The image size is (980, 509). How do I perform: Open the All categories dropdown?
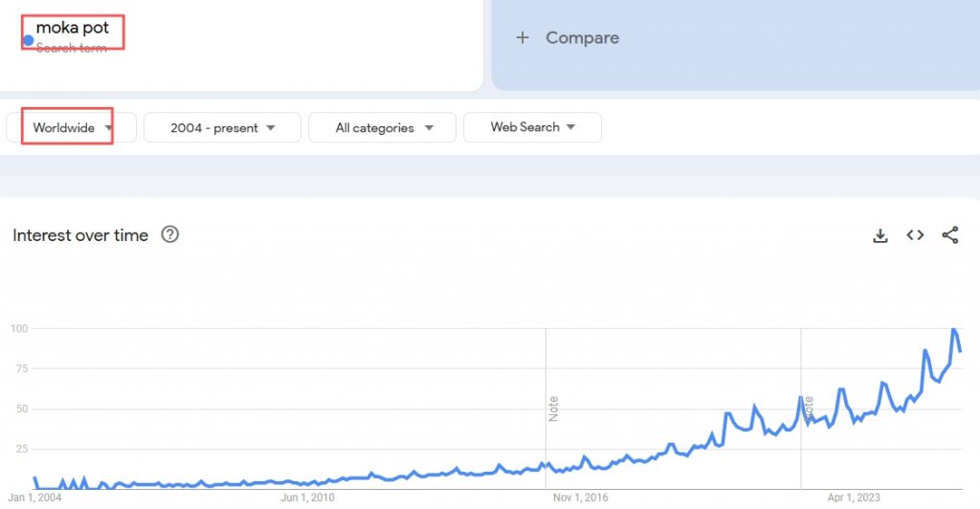(x=384, y=127)
